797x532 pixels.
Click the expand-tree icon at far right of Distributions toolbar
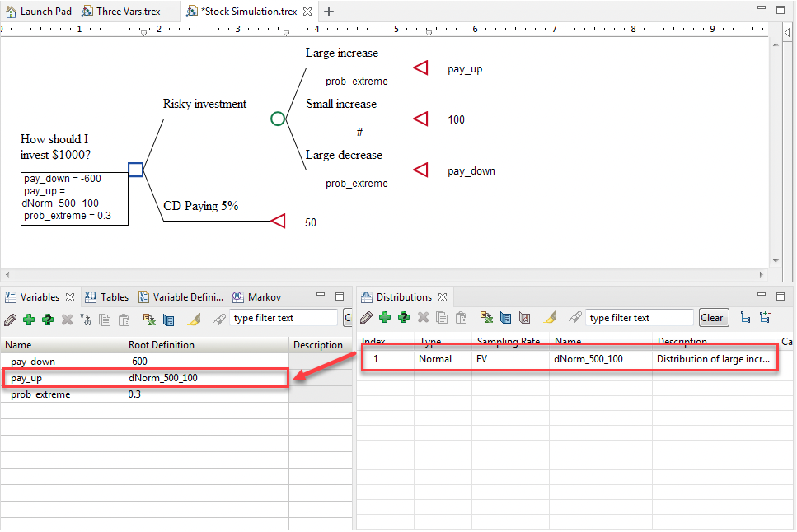(x=765, y=318)
